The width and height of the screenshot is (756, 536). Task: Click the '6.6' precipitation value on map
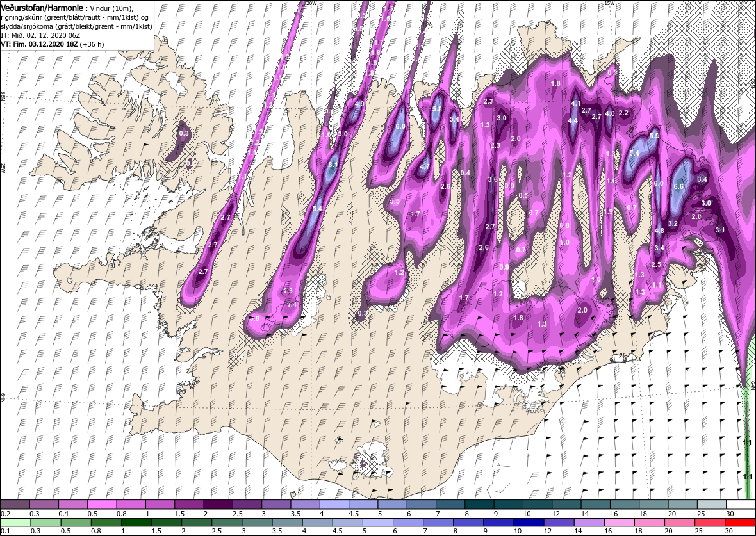(x=678, y=186)
